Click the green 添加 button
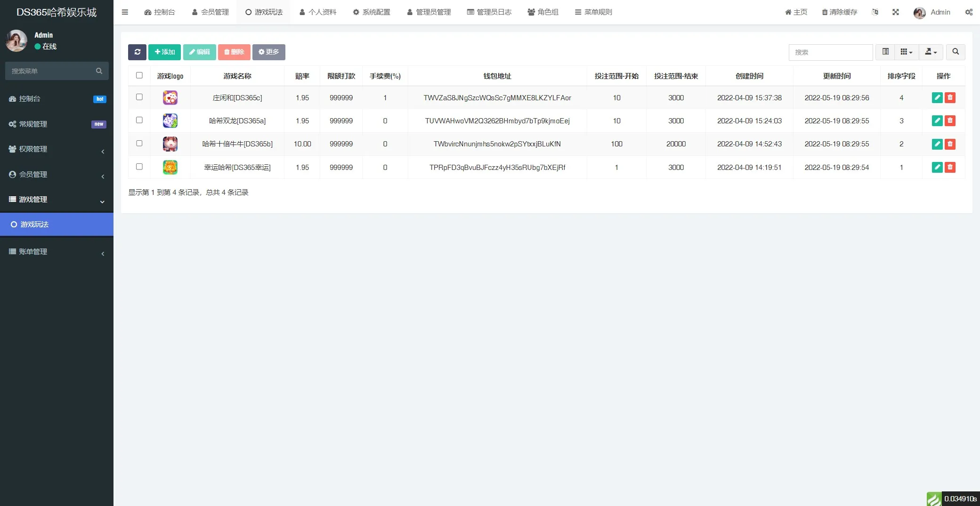This screenshot has width=980, height=506. [164, 52]
